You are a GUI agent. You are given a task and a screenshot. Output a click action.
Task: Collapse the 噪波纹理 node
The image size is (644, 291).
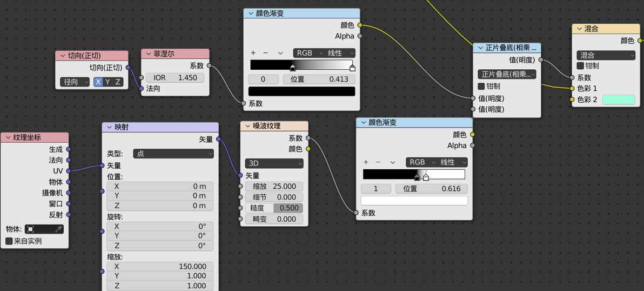point(247,126)
